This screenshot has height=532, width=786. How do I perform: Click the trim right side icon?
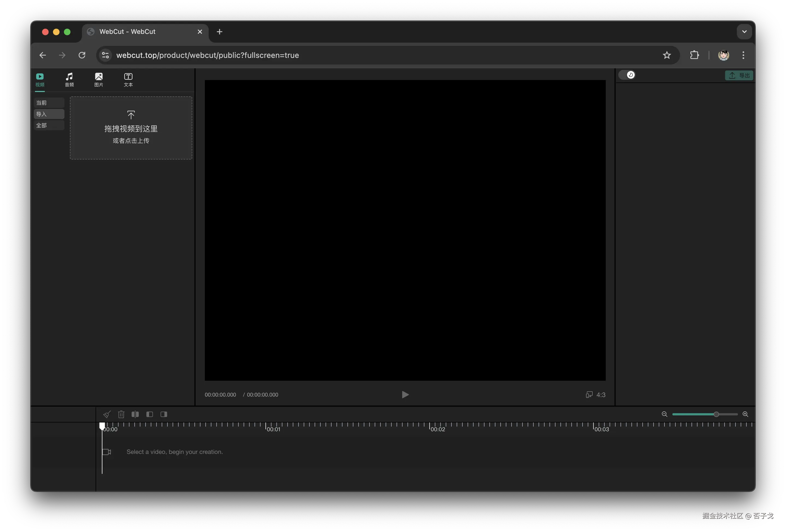(164, 414)
